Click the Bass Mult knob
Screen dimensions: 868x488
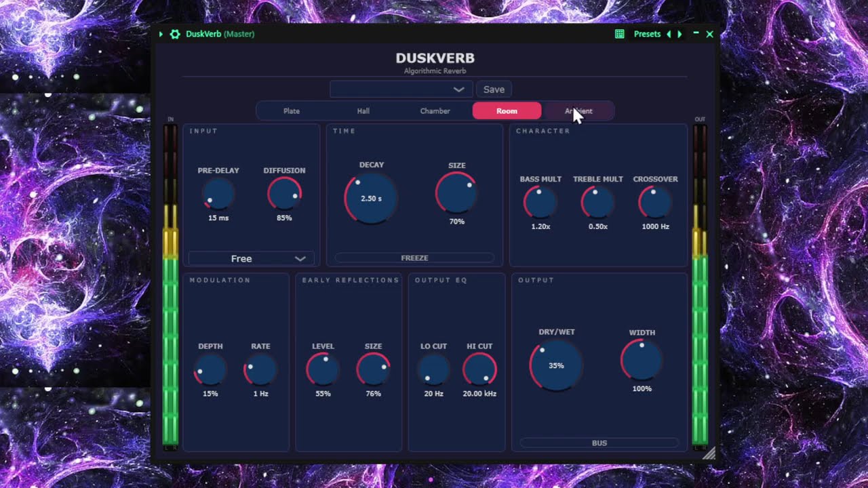tap(540, 203)
